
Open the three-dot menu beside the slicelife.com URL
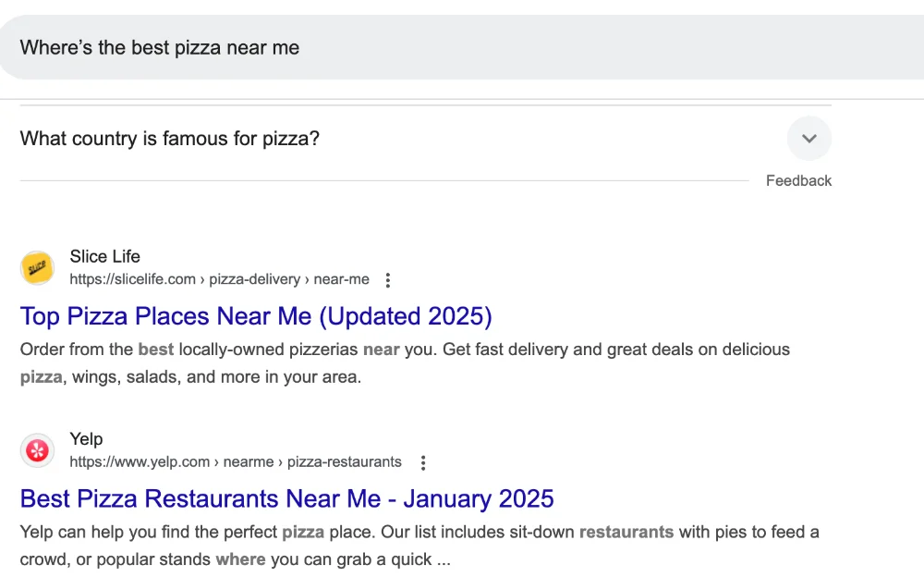388,280
